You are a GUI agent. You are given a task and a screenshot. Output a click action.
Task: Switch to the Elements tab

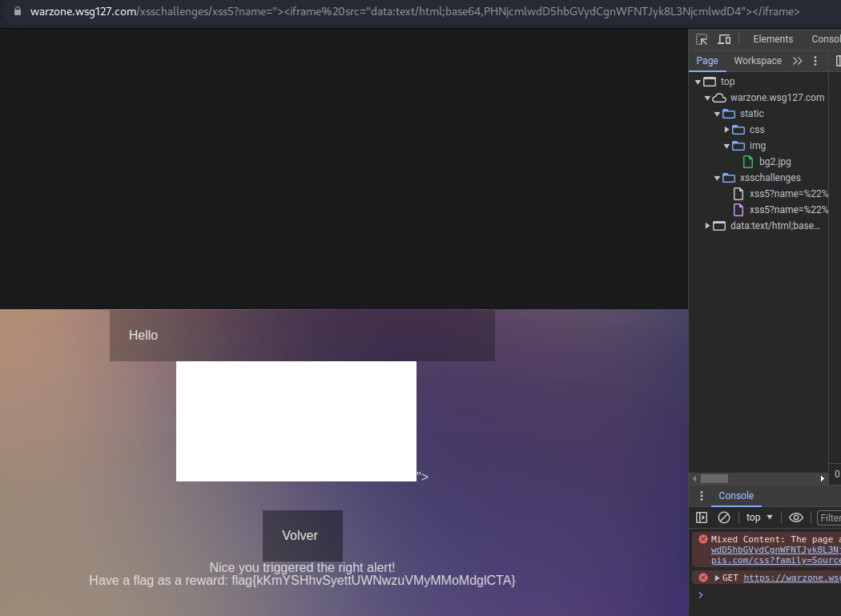click(773, 39)
